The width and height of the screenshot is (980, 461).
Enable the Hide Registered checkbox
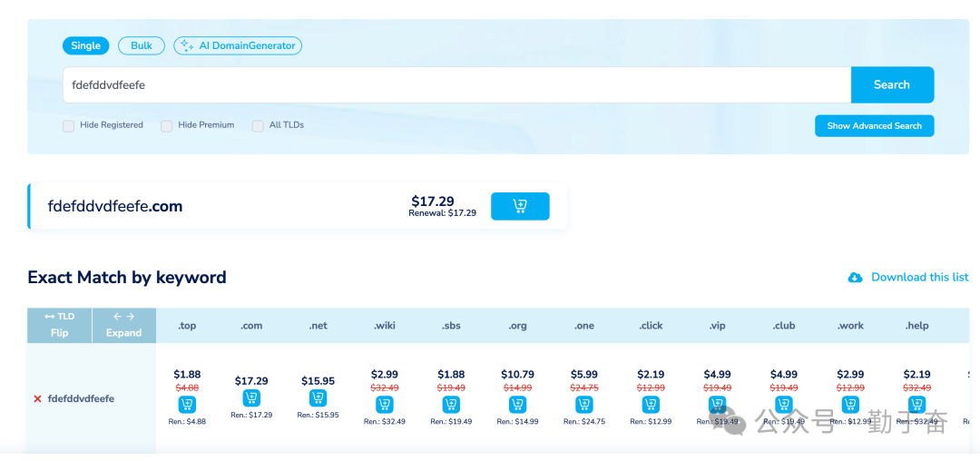[x=68, y=126]
